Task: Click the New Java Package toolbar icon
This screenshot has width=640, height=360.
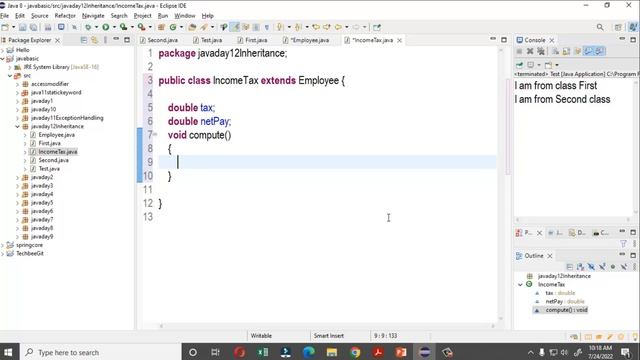Action: (x=161, y=27)
